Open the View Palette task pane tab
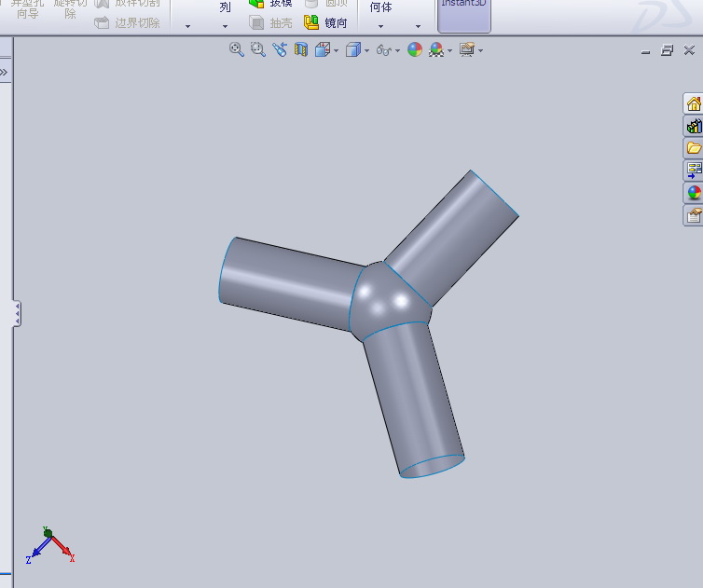 (693, 171)
